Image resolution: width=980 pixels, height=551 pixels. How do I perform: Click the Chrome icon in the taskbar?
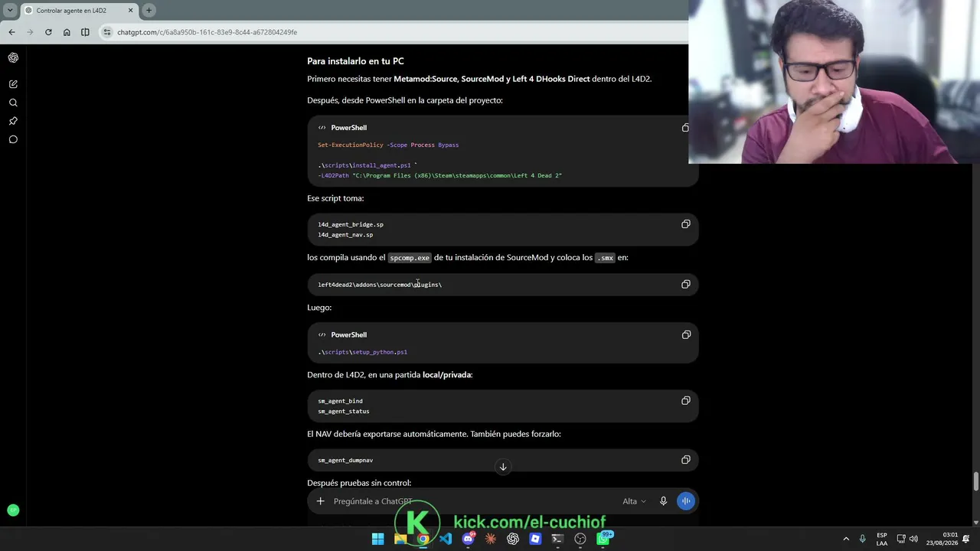pyautogui.click(x=423, y=539)
